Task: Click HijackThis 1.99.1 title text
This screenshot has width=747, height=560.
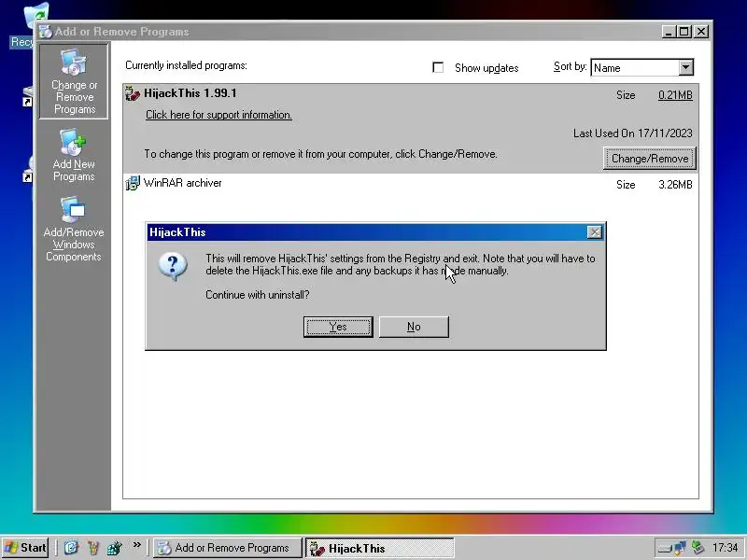Action: coord(190,92)
